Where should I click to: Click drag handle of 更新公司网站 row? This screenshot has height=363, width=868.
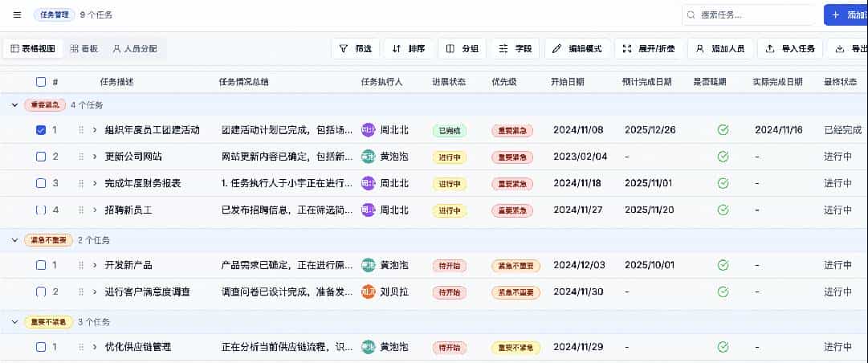81,157
